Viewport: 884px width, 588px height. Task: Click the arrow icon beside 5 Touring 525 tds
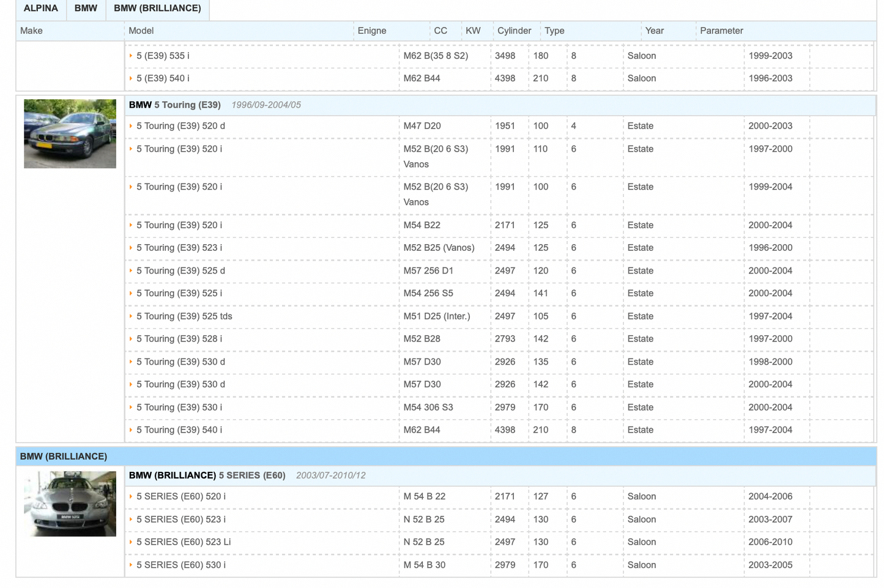point(131,316)
